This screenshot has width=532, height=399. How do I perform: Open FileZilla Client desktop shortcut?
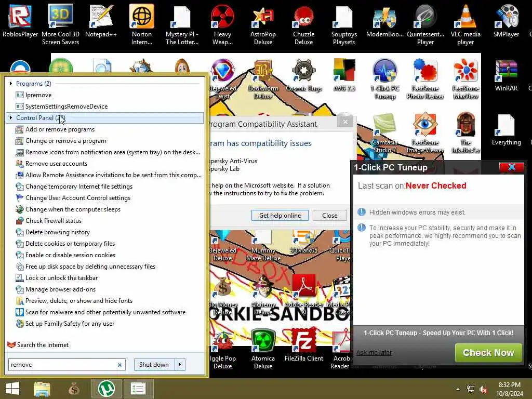tap(303, 345)
